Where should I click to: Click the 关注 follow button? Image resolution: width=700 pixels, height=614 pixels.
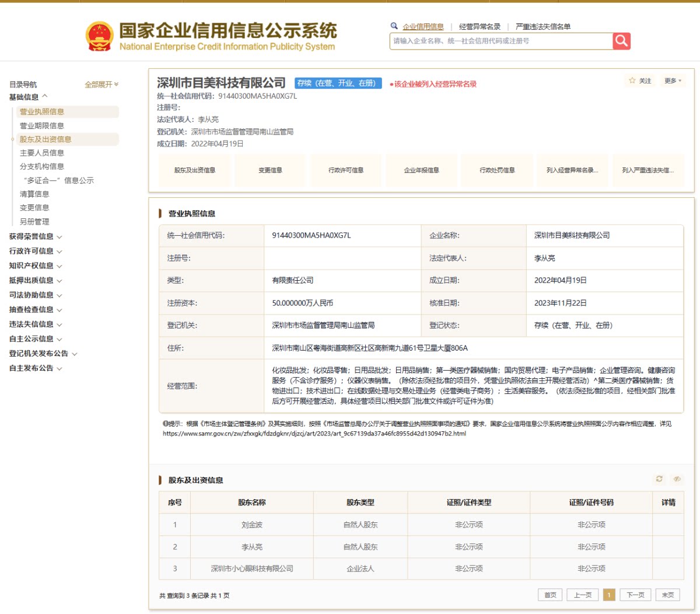(x=640, y=81)
